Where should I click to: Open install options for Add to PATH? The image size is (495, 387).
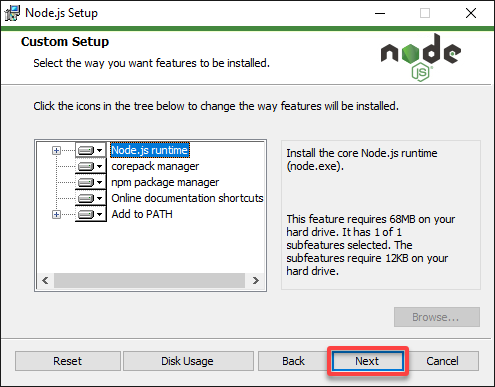[91, 214]
